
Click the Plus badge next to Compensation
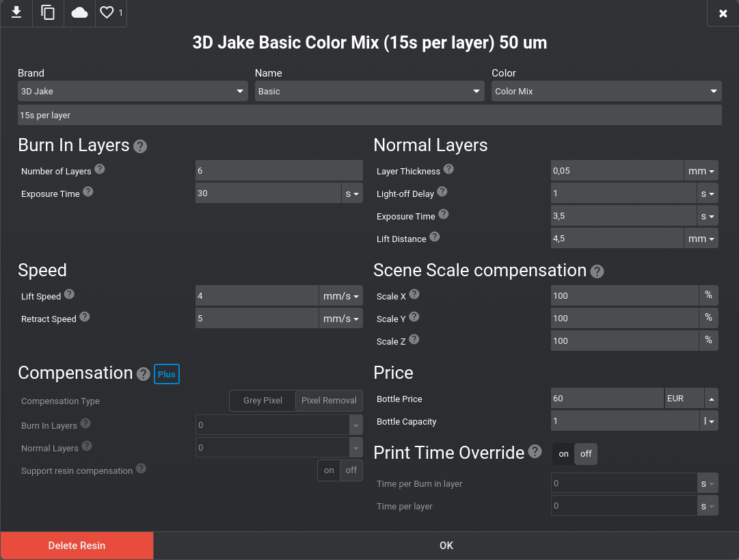(x=167, y=374)
